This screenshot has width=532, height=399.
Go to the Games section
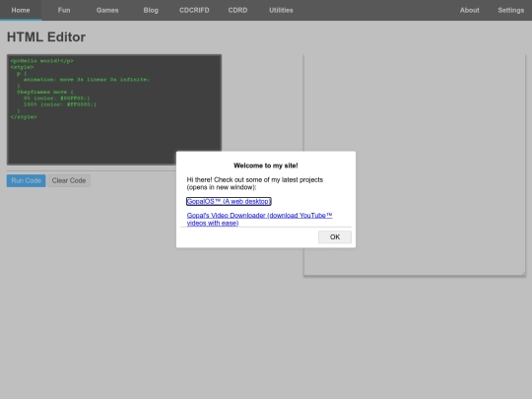107,10
